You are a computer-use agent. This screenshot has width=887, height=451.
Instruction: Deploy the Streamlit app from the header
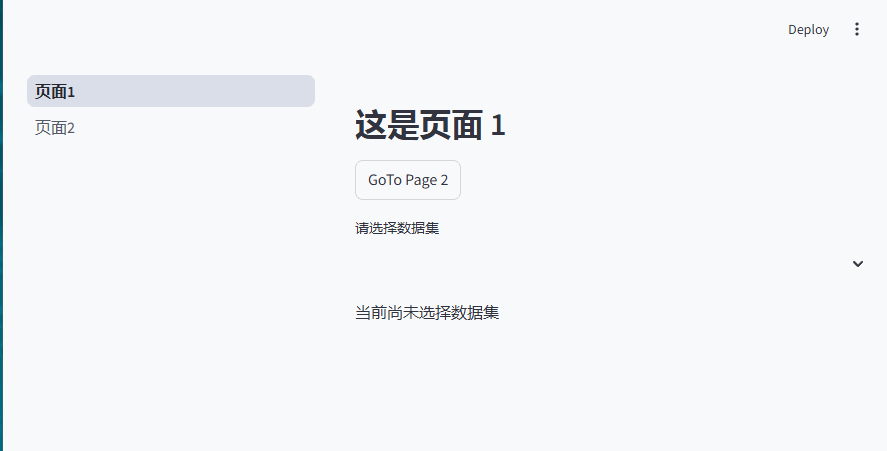coord(808,29)
